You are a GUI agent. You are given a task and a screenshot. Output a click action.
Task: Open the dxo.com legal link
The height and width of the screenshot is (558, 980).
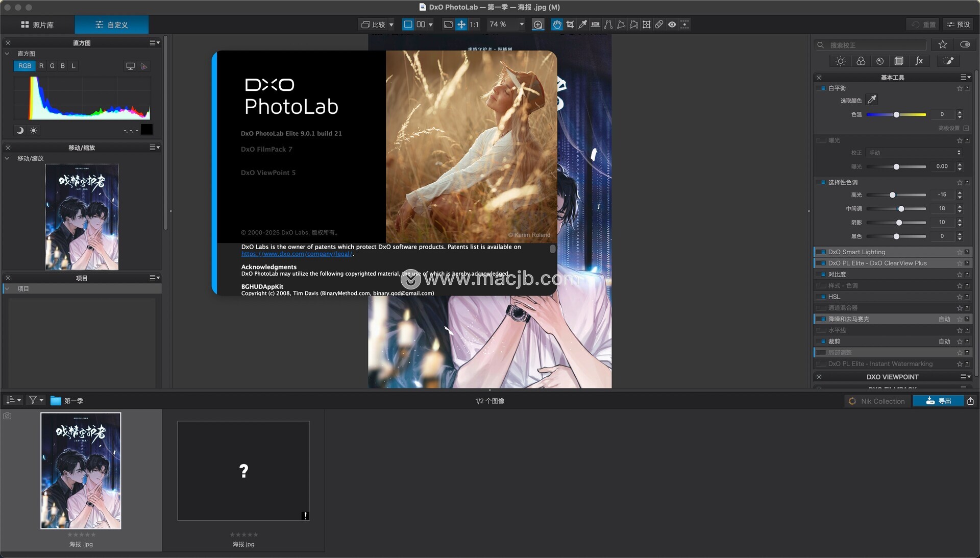(x=297, y=254)
